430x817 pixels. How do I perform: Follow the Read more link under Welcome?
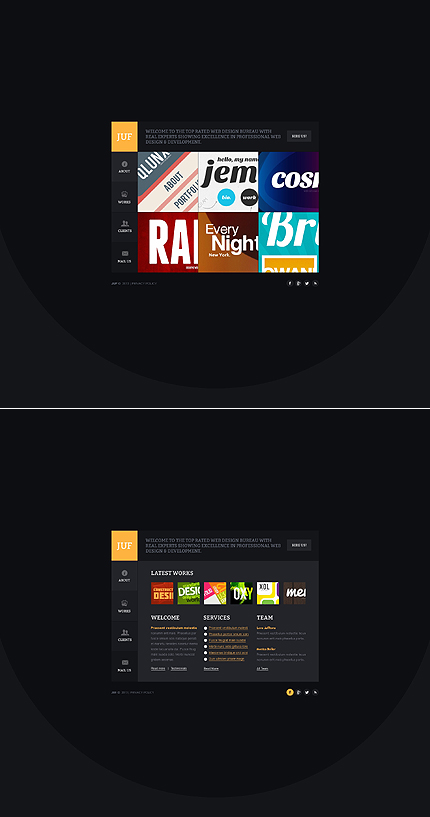point(158,669)
